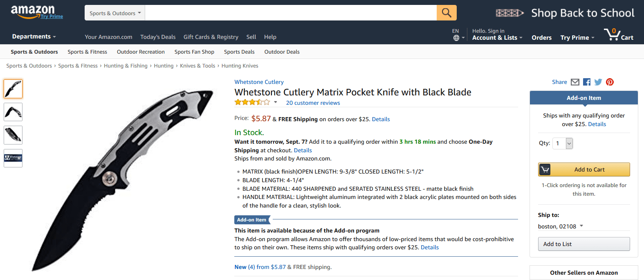Open the 20 customer reviews link
This screenshot has width=644, height=280.
point(313,103)
